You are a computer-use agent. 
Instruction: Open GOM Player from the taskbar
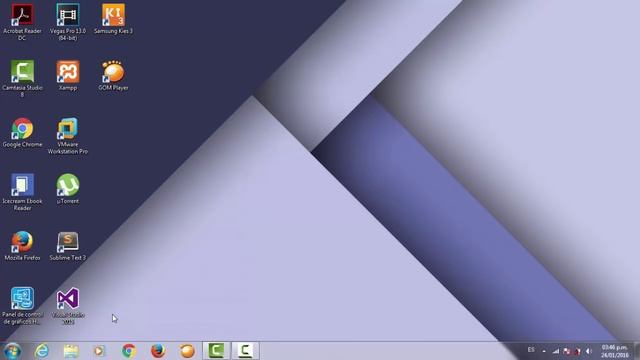(x=187, y=351)
